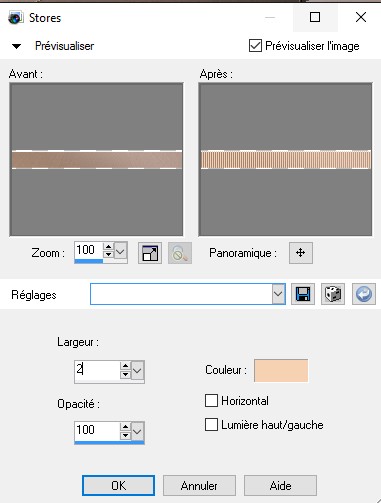Click the randomize parameters dice icon
Screen dimensions: 381x503
click(x=333, y=294)
